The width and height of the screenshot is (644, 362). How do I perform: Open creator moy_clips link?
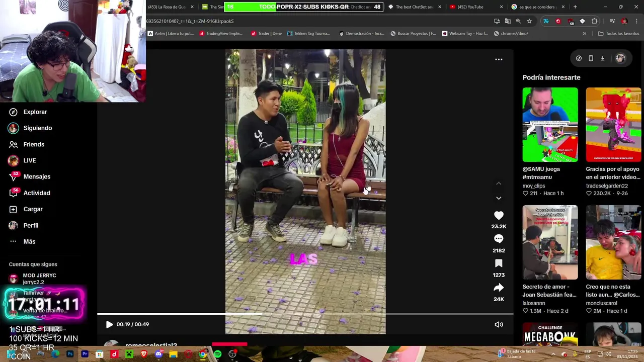tap(534, 186)
